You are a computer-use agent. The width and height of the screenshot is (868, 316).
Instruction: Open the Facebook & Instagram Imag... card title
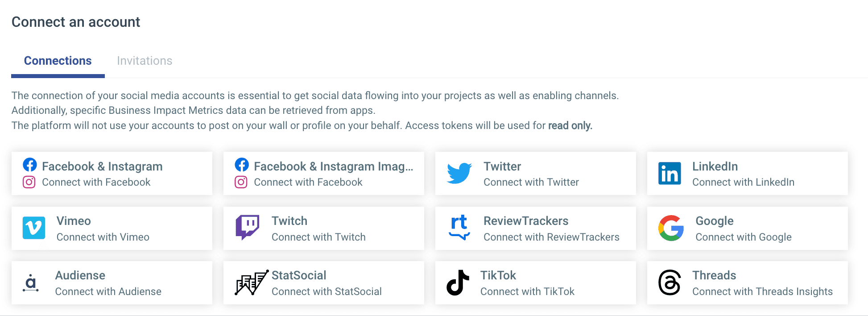click(333, 166)
